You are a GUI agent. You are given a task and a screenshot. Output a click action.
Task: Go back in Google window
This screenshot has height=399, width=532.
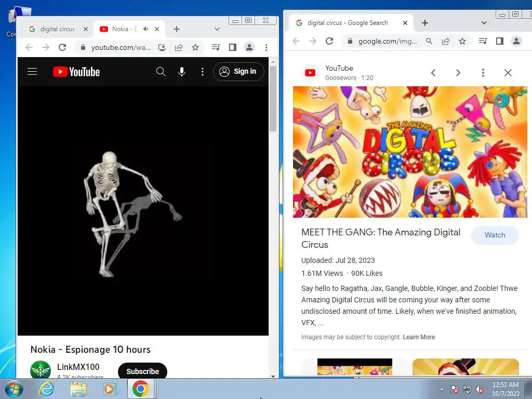click(x=296, y=41)
